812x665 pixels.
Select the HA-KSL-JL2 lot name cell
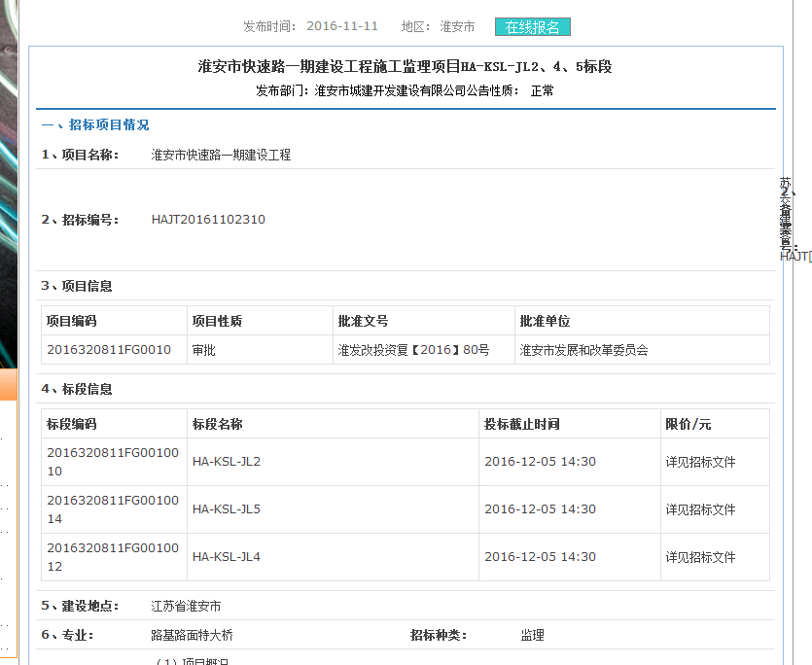(227, 462)
